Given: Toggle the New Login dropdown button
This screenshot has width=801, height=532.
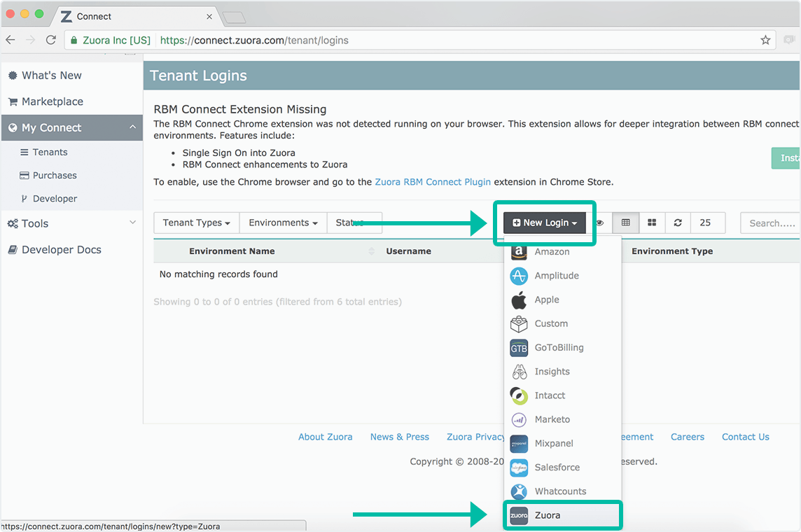Looking at the screenshot, I should pos(545,223).
